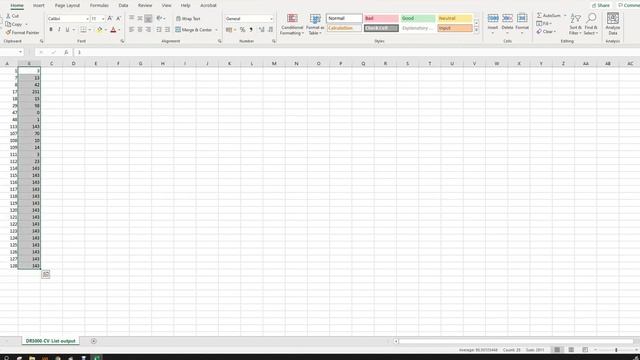Toggle Center alignment
This screenshot has width=640, height=360.
(140, 30)
